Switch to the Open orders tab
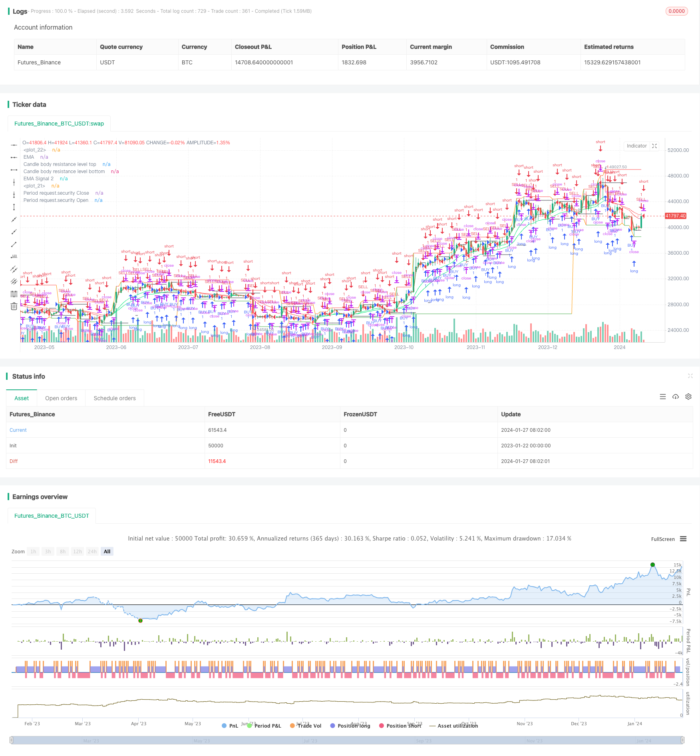700x756 pixels. [61, 398]
